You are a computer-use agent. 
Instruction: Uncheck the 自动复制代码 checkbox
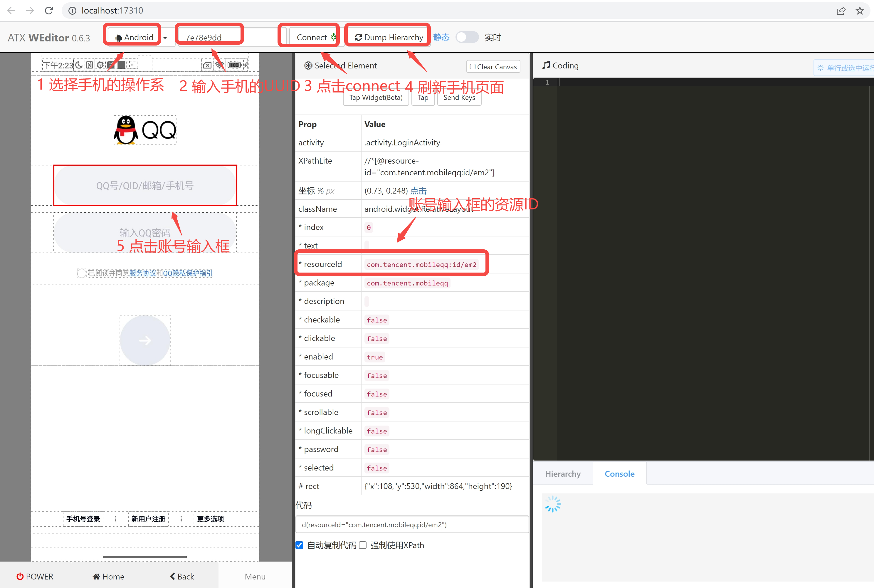coord(299,545)
